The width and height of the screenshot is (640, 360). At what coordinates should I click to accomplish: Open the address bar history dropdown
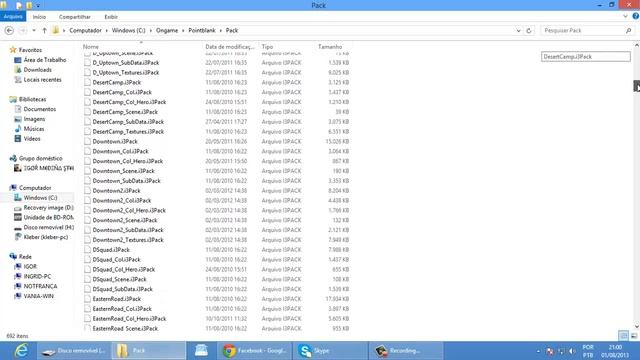518,31
